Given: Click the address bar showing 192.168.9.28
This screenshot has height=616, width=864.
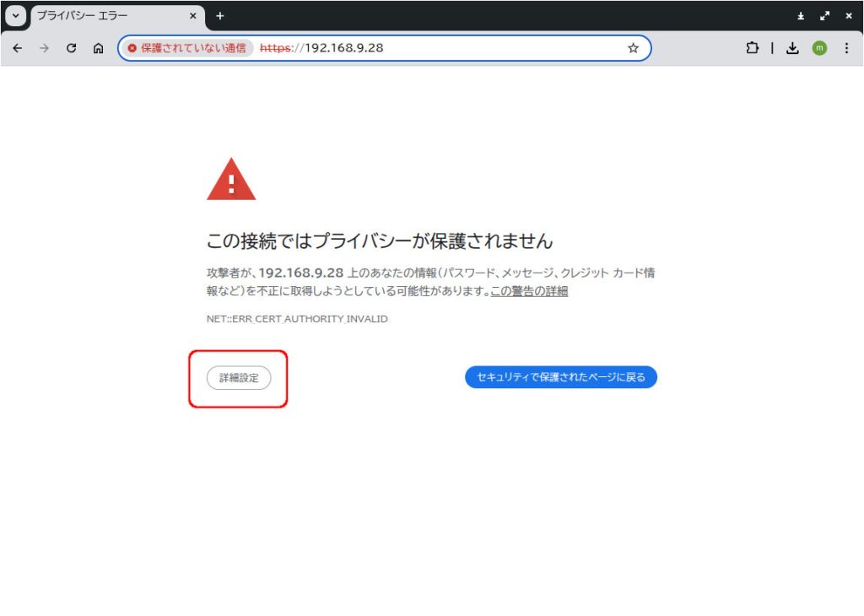Looking at the screenshot, I should (x=464, y=48).
